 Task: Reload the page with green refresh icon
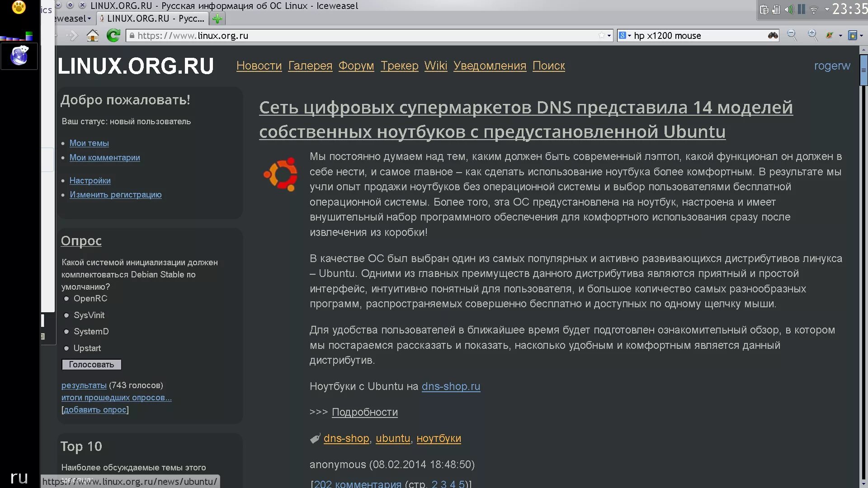tap(113, 36)
